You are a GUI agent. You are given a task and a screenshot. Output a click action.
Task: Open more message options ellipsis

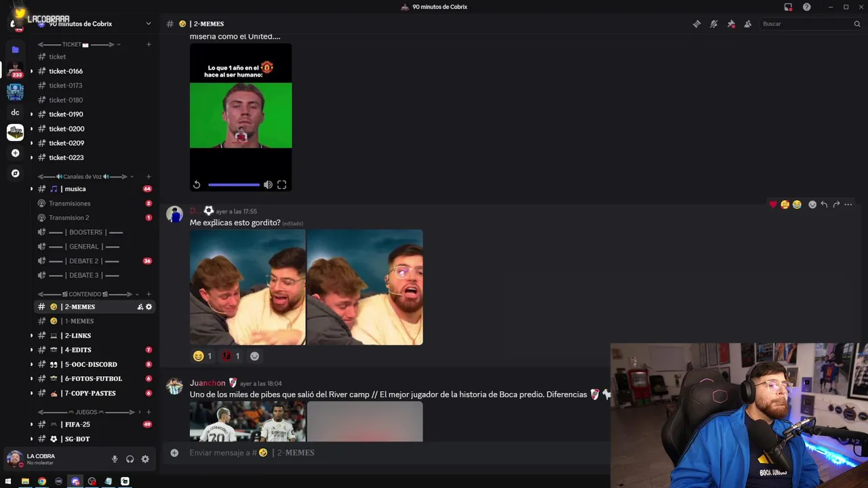(x=848, y=205)
